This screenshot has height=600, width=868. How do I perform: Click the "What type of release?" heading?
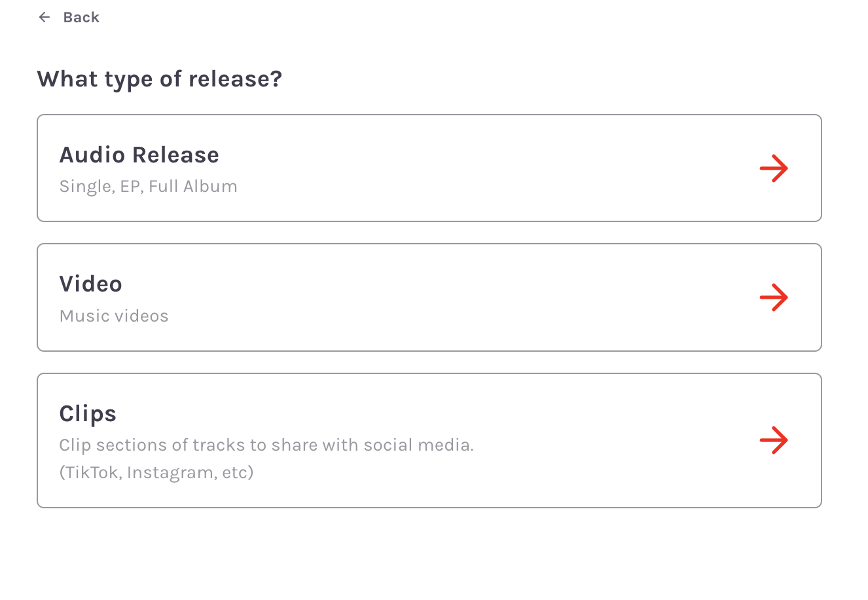pyautogui.click(x=159, y=79)
